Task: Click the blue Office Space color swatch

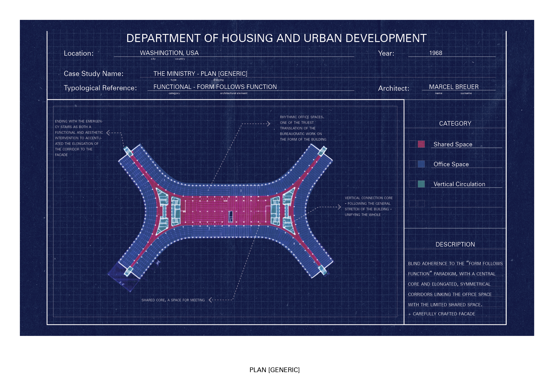Action: click(421, 164)
